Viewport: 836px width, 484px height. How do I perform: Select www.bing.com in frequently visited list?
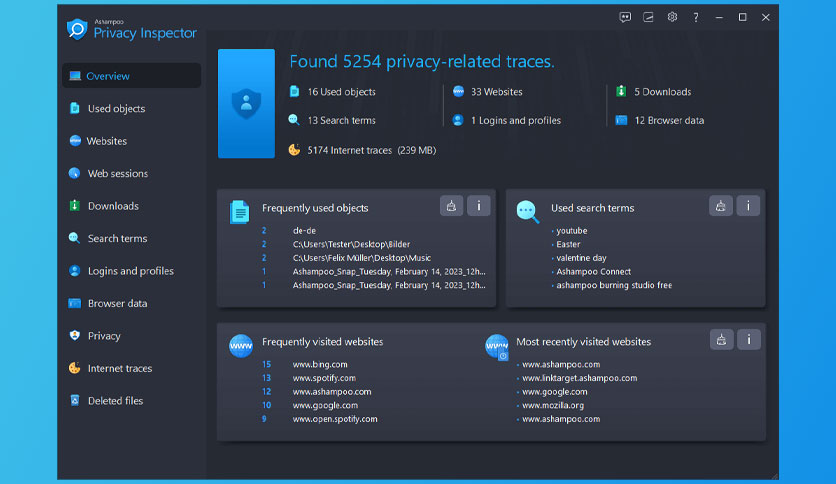point(320,365)
